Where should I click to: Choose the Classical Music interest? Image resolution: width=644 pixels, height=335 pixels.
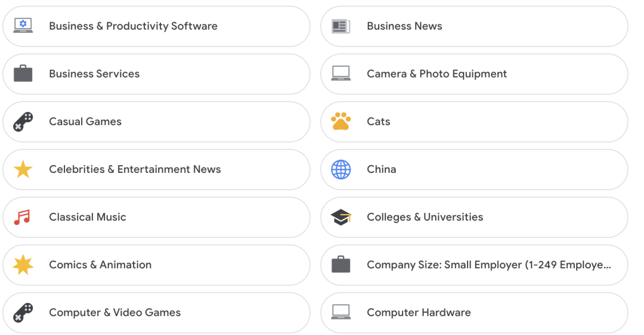tap(156, 217)
